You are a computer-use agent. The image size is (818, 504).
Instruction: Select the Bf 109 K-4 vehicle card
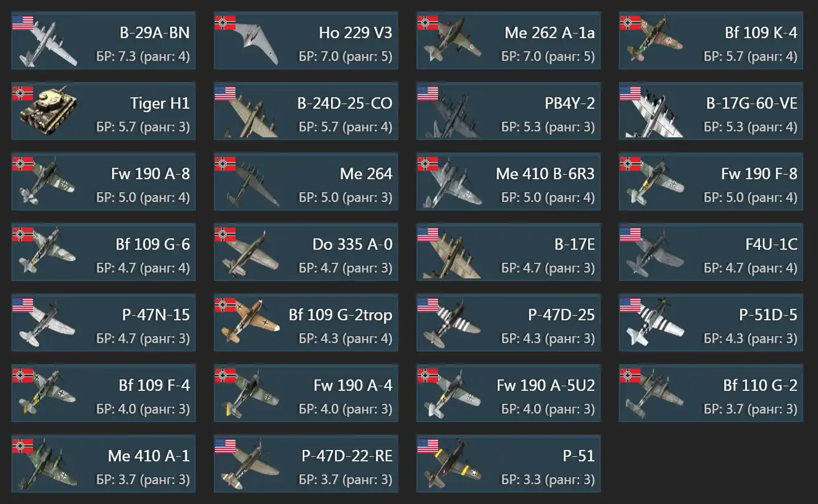pyautogui.click(x=711, y=40)
